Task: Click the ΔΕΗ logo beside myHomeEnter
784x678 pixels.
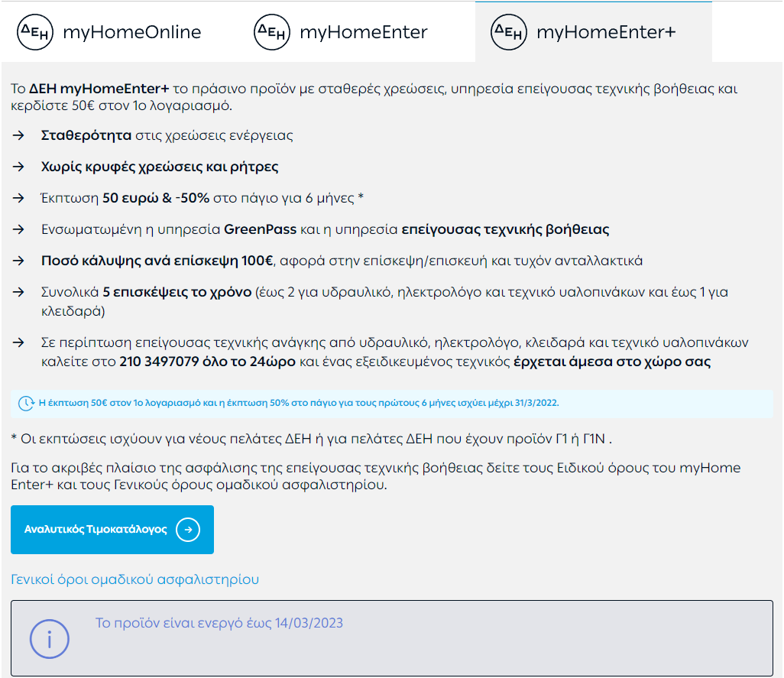Action: point(272,32)
